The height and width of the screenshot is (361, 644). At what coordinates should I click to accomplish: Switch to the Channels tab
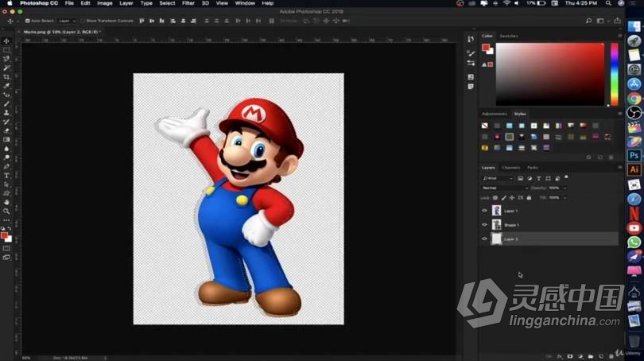(511, 168)
